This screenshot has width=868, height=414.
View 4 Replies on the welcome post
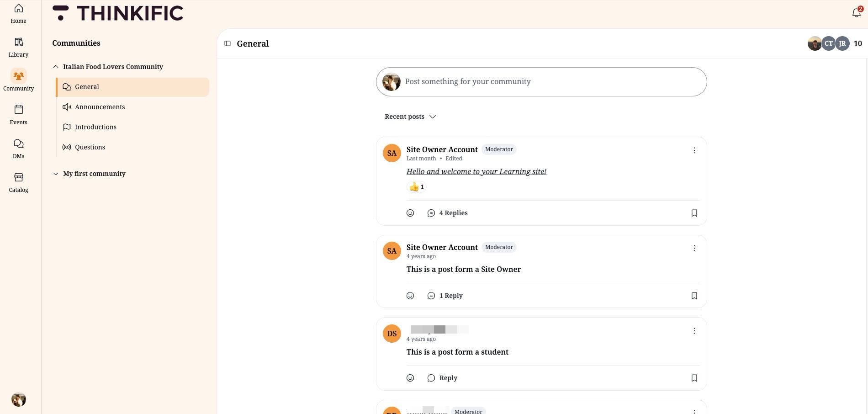click(448, 213)
